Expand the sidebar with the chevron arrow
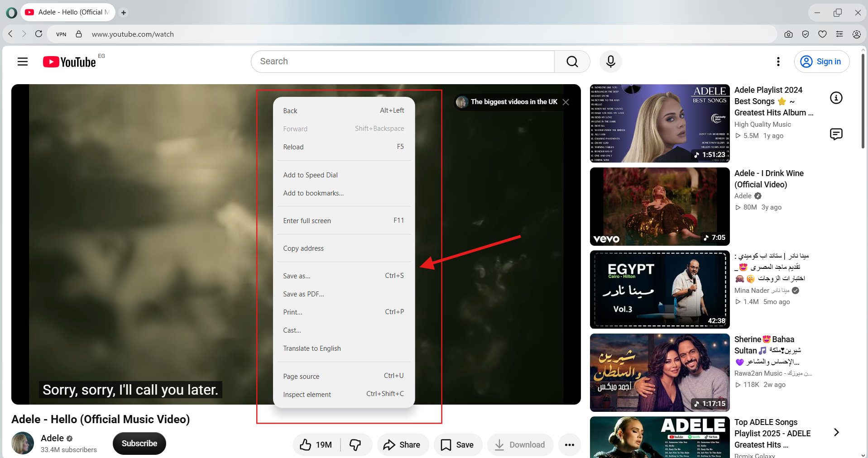868x458 pixels. (836, 432)
